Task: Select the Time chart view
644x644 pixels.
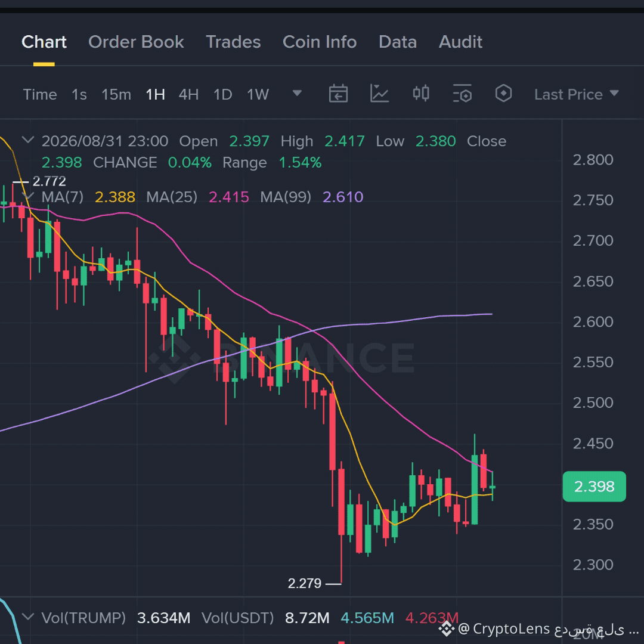Action: tap(40, 94)
